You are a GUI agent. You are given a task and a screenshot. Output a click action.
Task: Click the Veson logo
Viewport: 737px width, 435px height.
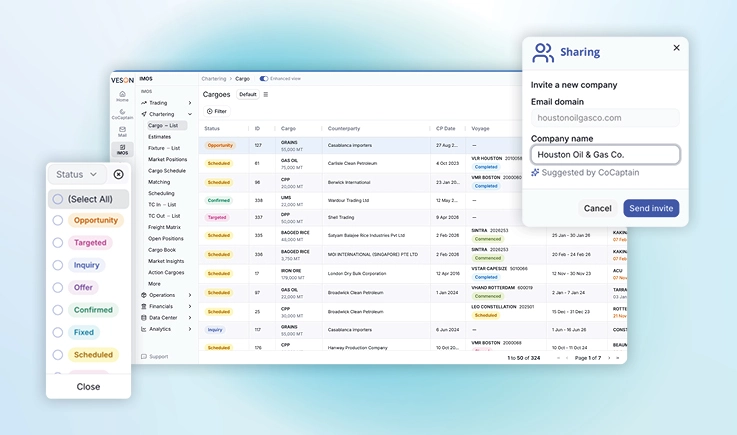pos(122,80)
